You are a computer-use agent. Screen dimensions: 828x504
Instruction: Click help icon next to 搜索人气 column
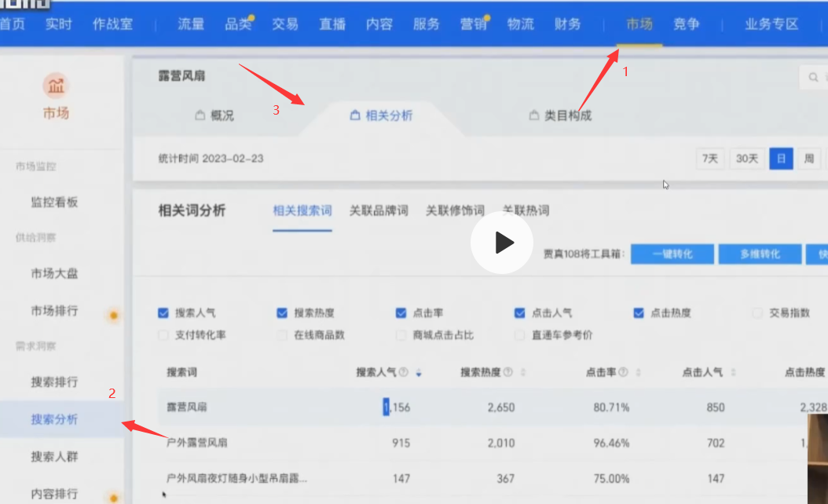point(404,372)
